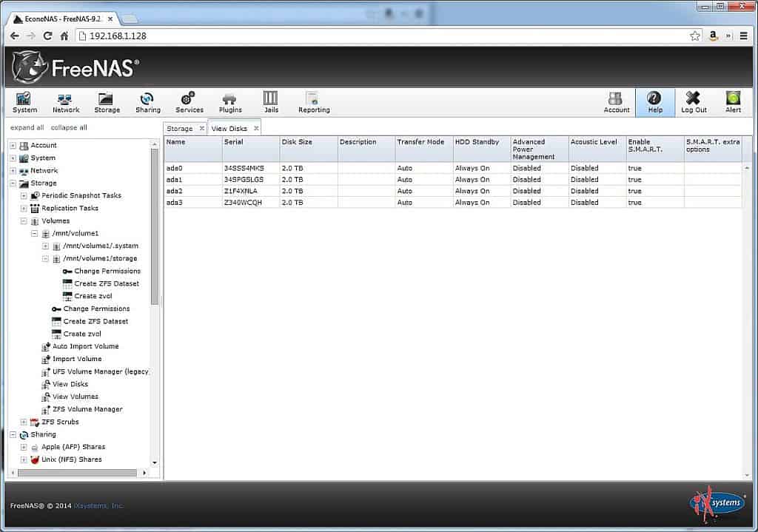Expand the ZFS Scrubs tree node
The image size is (758, 532).
point(24,422)
